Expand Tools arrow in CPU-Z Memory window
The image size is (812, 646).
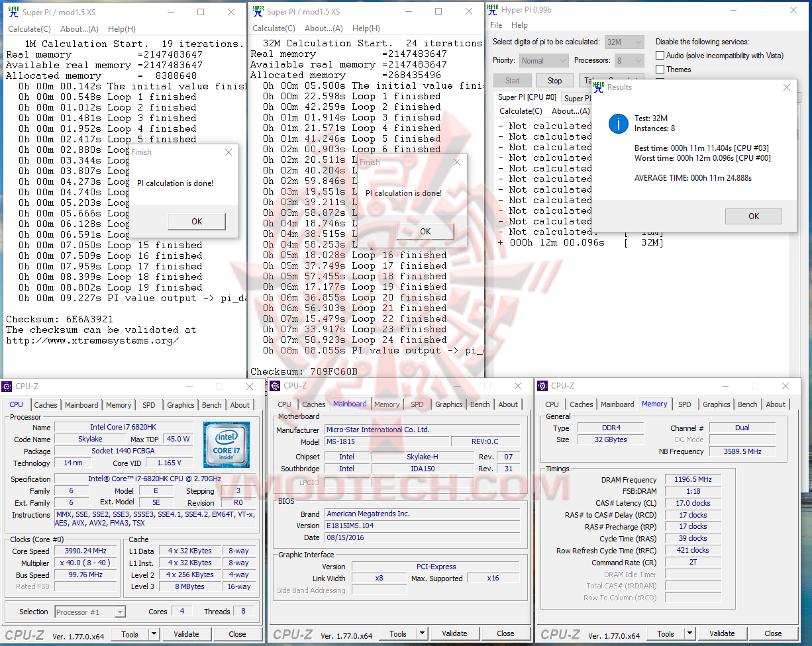689,633
